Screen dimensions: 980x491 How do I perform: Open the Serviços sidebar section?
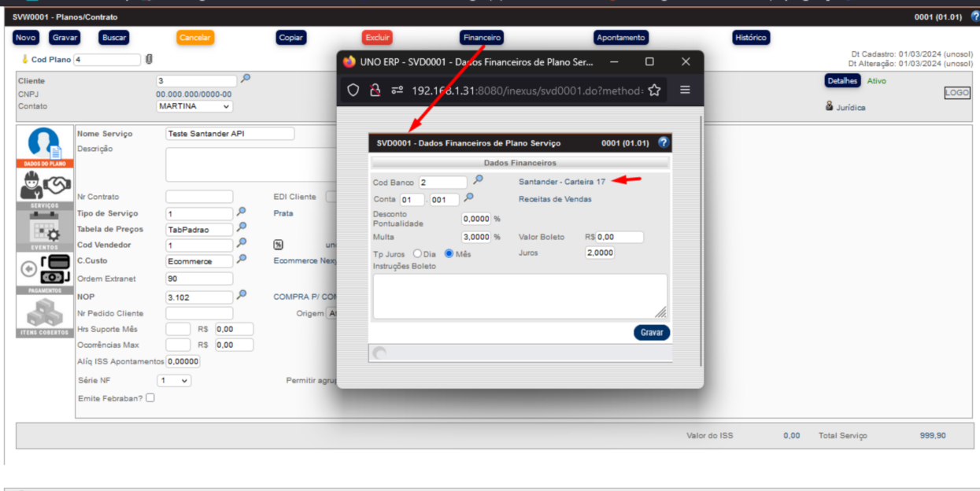(45, 186)
